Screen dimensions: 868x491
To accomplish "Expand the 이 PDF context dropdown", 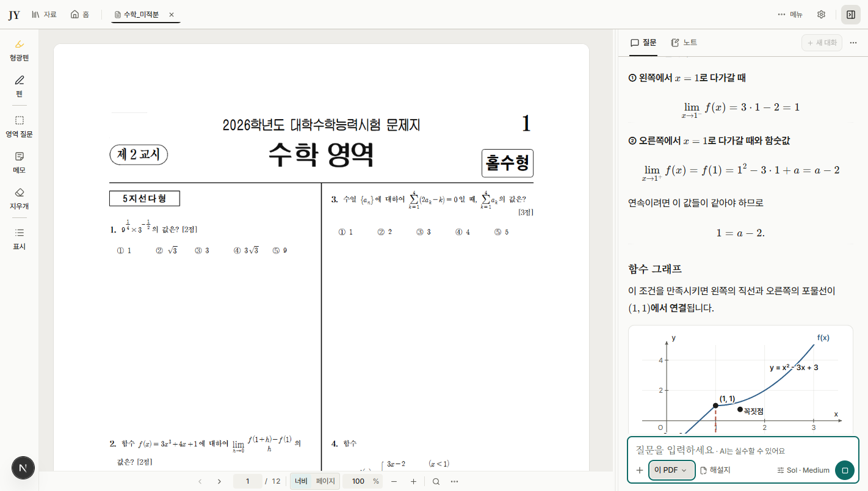I will click(x=671, y=470).
